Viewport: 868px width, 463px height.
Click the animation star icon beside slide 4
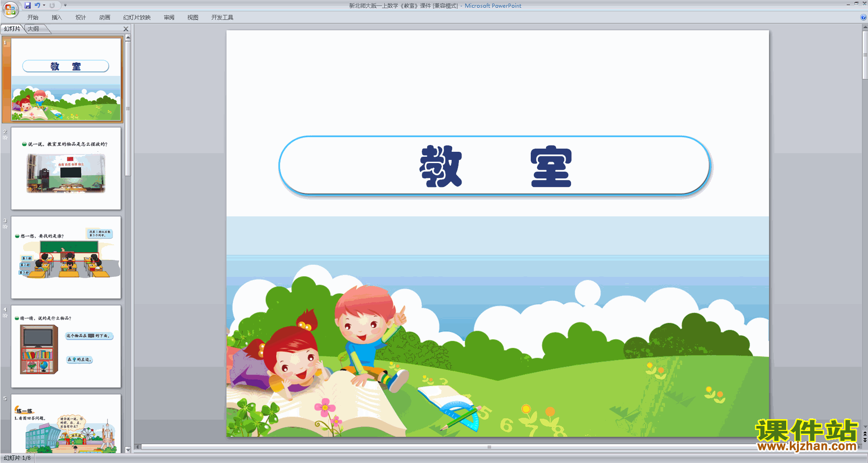[5, 315]
